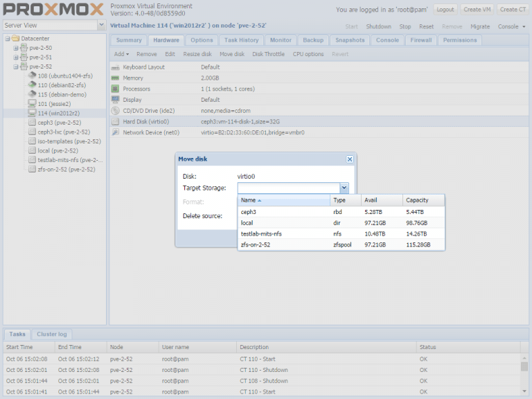This screenshot has width=532, height=399.
Task: Click the Display monitor icon
Action: coord(116,100)
